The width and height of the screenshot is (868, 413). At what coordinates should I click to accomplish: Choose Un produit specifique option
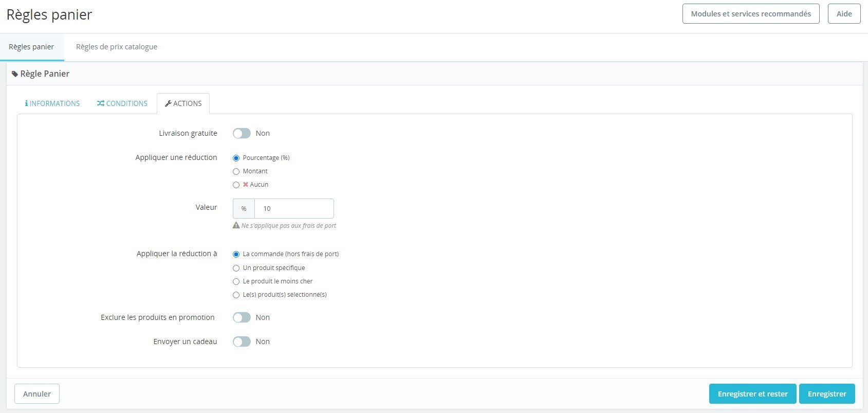click(x=236, y=268)
